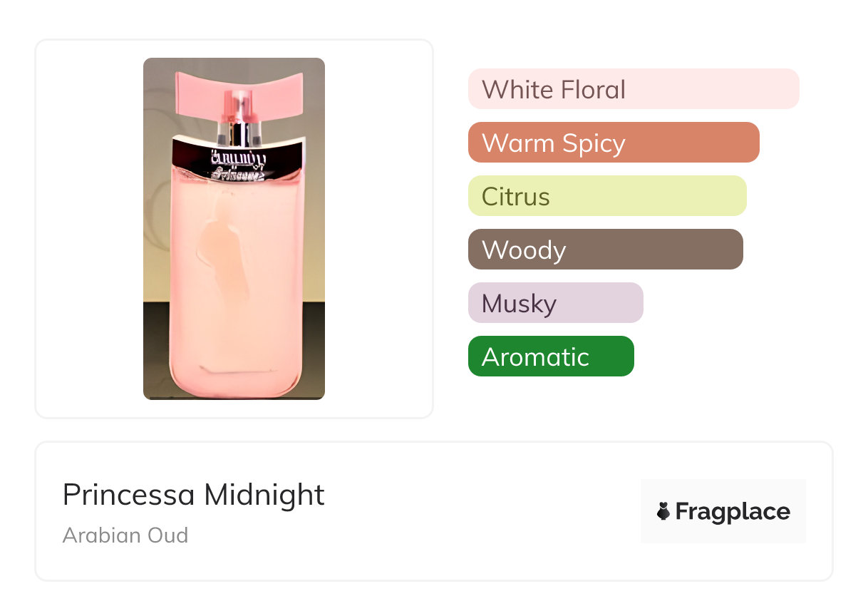Pick the Musky accord bar
Screen dimensions: 868x616
pyautogui.click(x=555, y=303)
